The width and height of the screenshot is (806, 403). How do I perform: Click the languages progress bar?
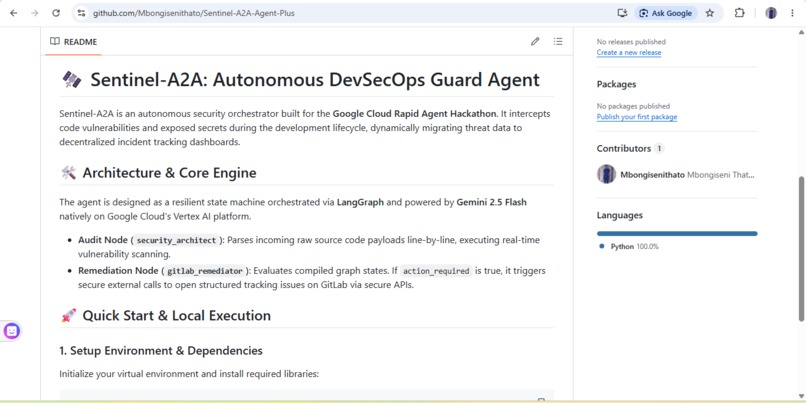tap(677, 233)
